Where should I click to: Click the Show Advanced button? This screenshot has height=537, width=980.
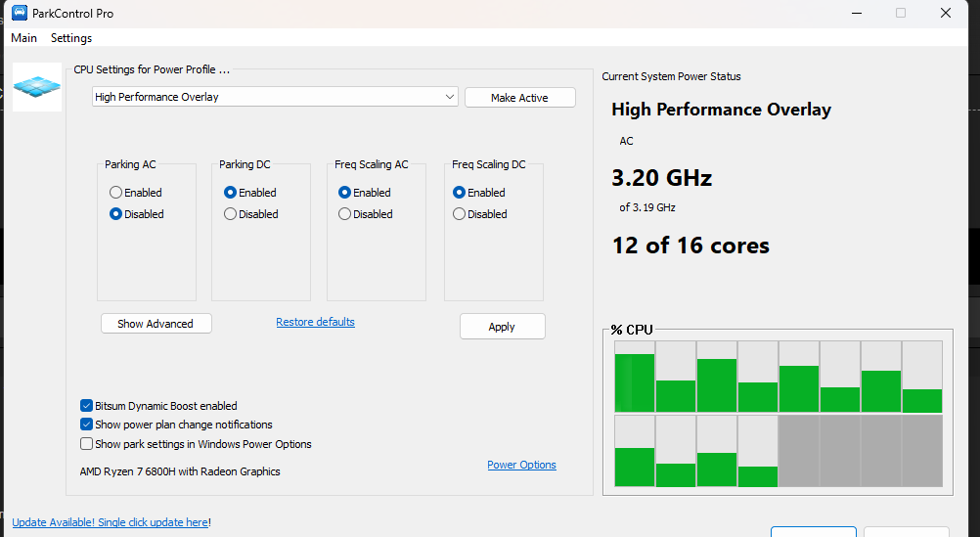pos(156,324)
